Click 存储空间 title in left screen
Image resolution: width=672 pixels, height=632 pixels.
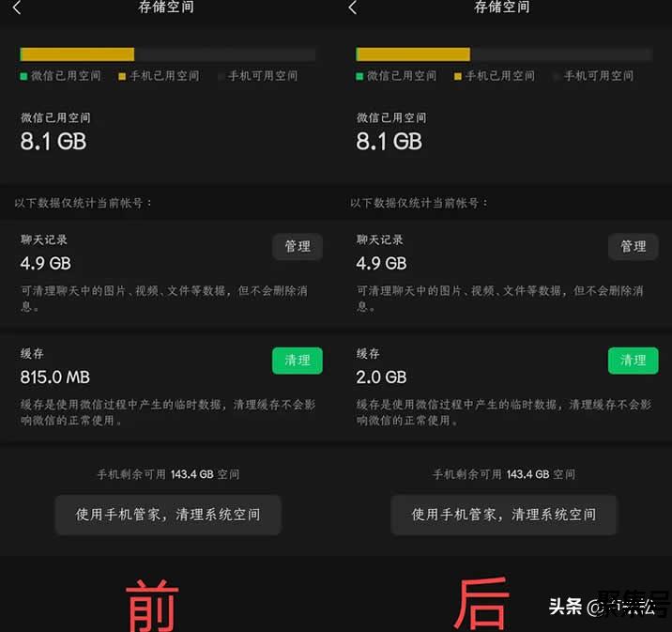tap(166, 7)
